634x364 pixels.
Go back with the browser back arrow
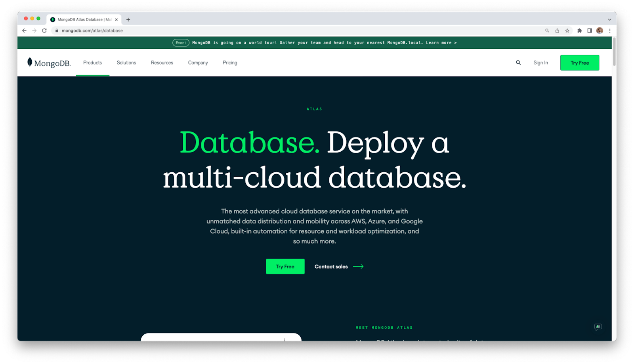click(24, 30)
